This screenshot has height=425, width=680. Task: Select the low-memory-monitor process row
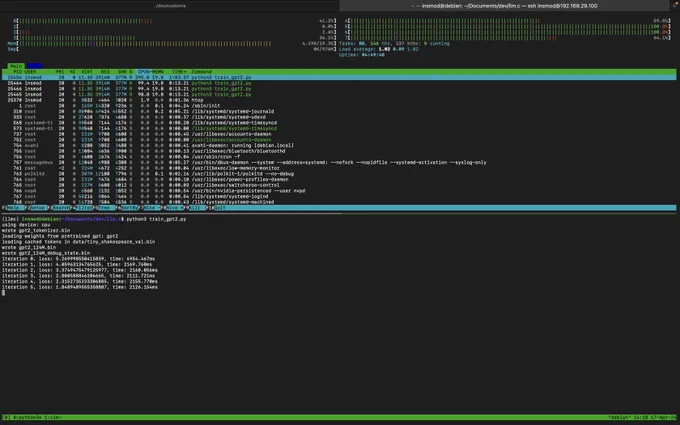(x=339, y=168)
